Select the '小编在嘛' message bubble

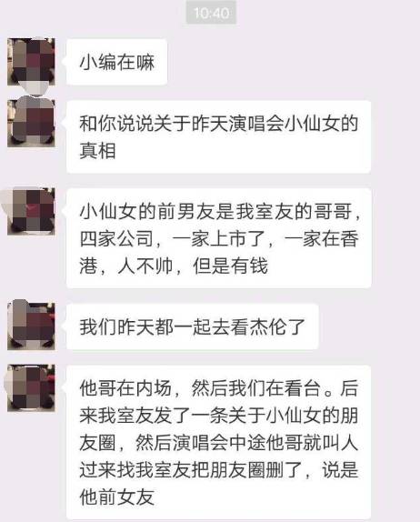pos(116,62)
